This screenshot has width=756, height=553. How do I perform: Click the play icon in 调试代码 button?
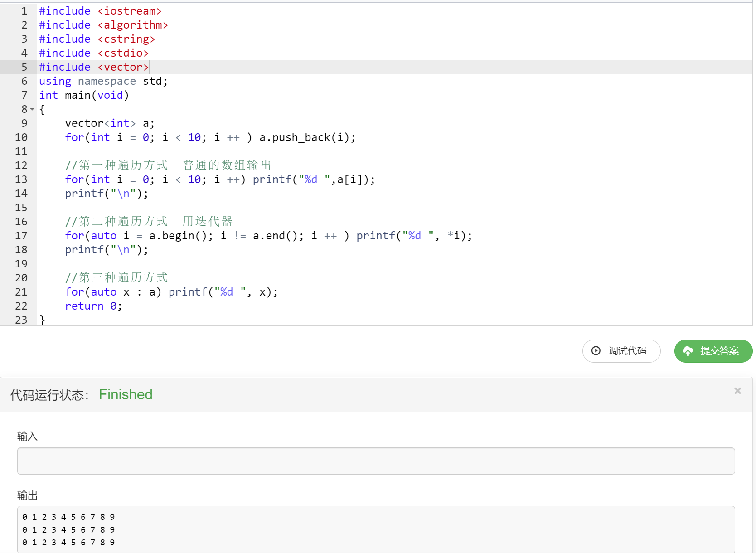tap(596, 351)
